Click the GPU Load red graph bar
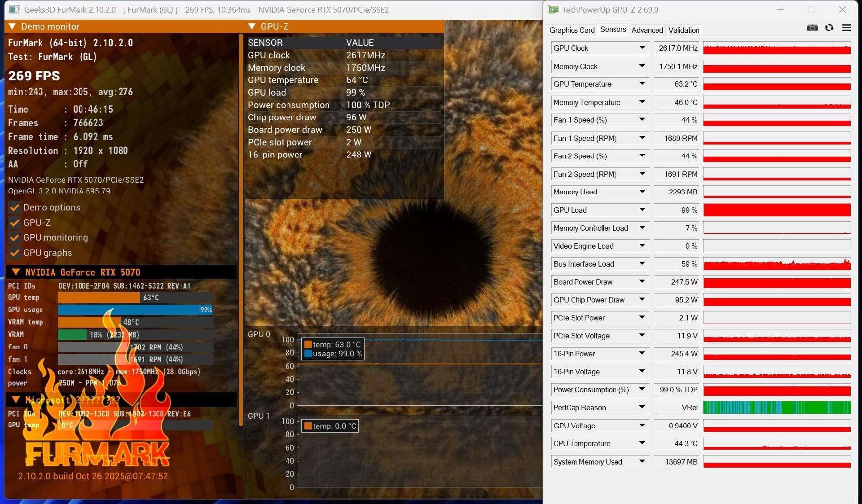Image resolution: width=862 pixels, height=504 pixels. pos(777,210)
